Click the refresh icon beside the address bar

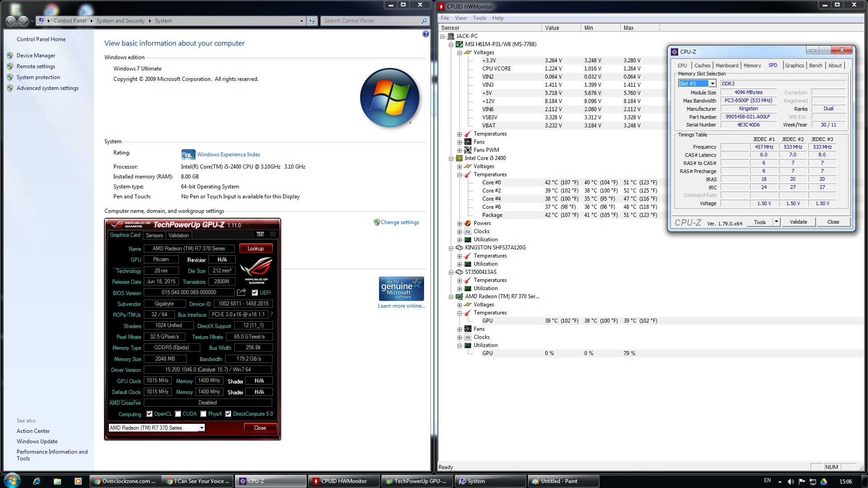312,21
